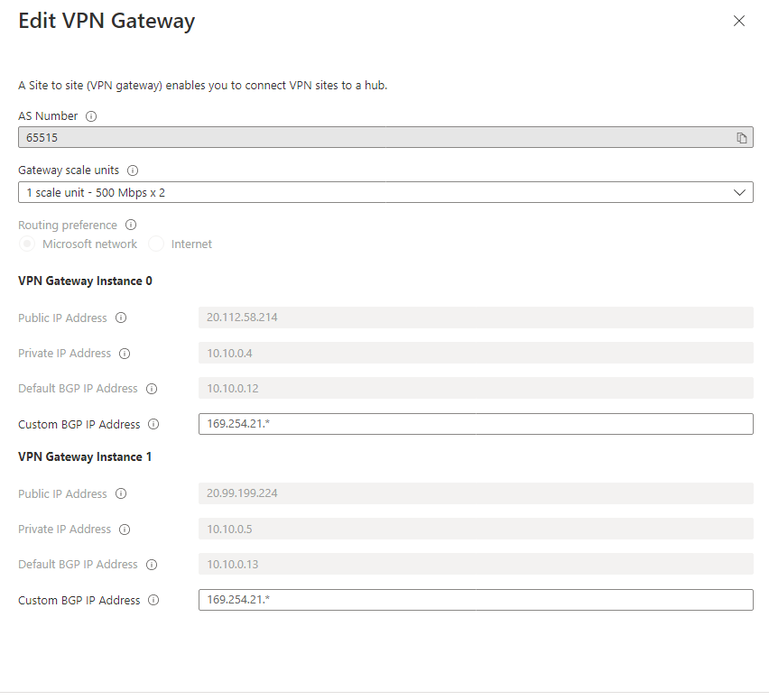Screen dimensions: 769x700
Task: Select the Microsoft network radio button
Action: [27, 244]
